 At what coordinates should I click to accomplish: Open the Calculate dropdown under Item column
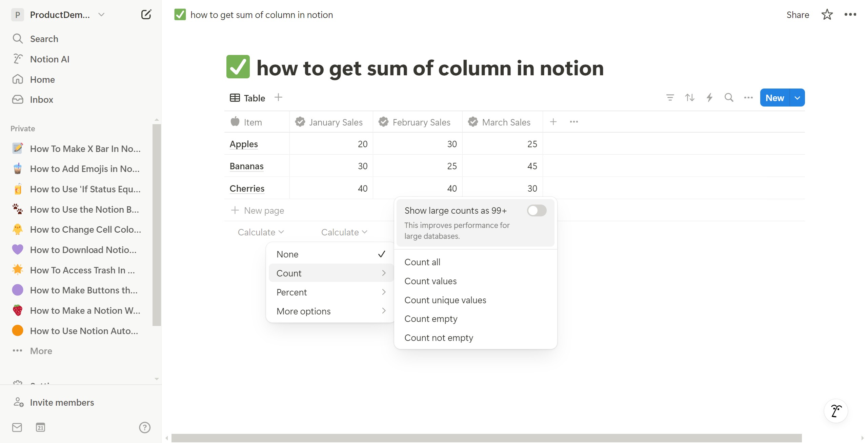click(261, 232)
